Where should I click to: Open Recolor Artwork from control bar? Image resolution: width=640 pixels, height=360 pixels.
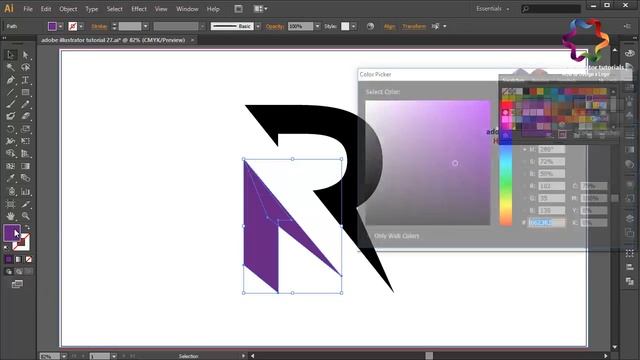(370, 26)
